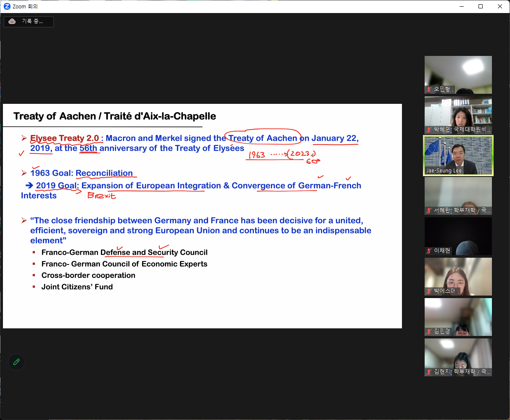Click muted mic icon on 이채현 tile
The width and height of the screenshot is (510, 420).
coord(429,251)
